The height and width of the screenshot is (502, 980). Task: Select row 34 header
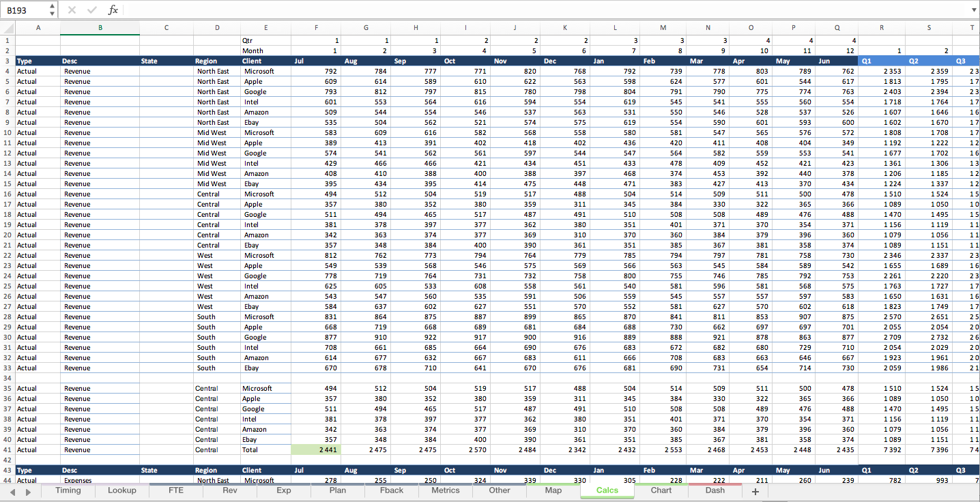tap(7, 378)
